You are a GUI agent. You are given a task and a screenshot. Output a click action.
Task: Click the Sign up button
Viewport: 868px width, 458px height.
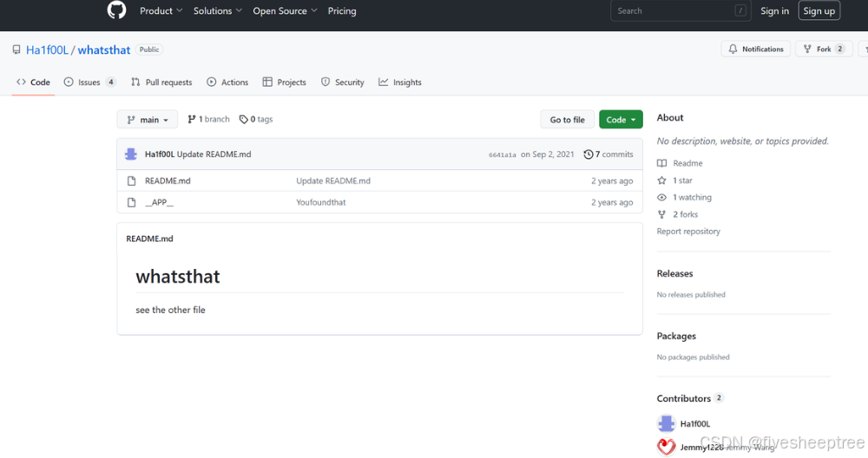click(819, 10)
